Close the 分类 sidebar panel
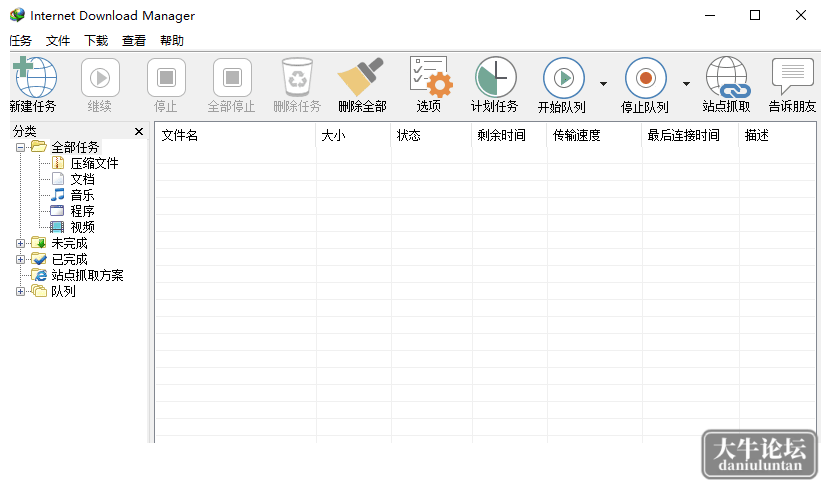Image resolution: width=825 pixels, height=486 pixels. pyautogui.click(x=139, y=131)
